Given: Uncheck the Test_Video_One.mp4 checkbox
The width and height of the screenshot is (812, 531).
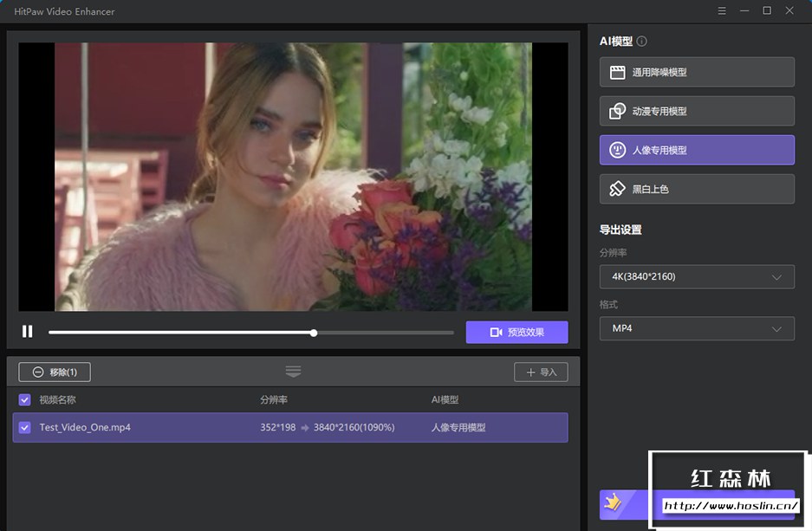Looking at the screenshot, I should pyautogui.click(x=24, y=428).
